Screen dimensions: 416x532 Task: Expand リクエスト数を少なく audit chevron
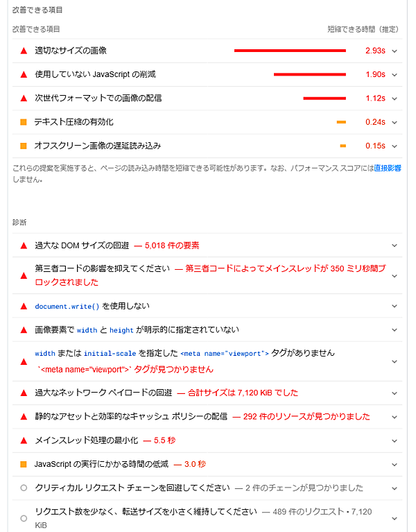pos(395,517)
